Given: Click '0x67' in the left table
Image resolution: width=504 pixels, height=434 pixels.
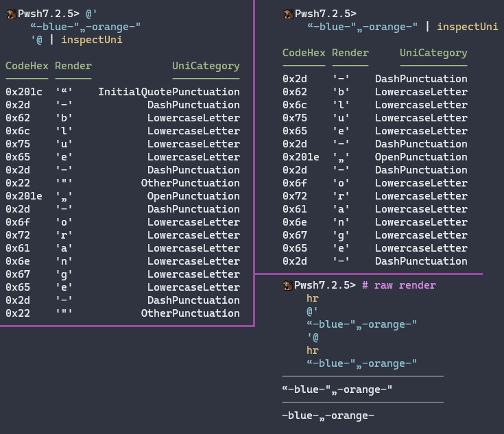Looking at the screenshot, I should pos(18,274).
